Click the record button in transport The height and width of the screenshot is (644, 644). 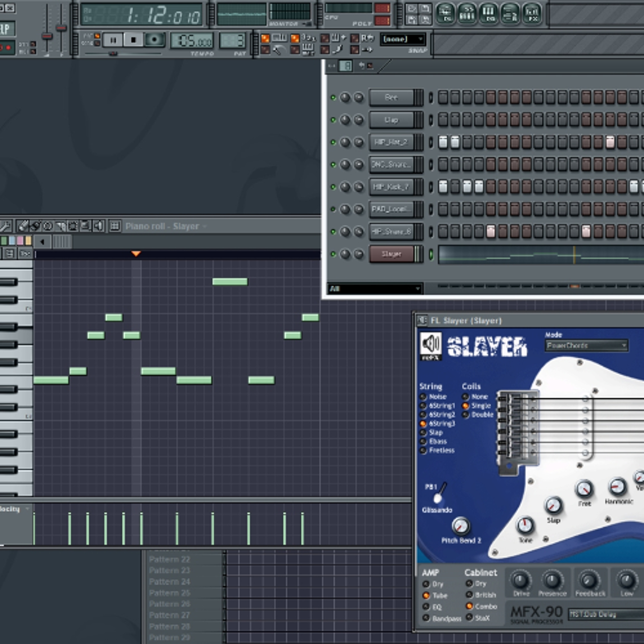154,40
